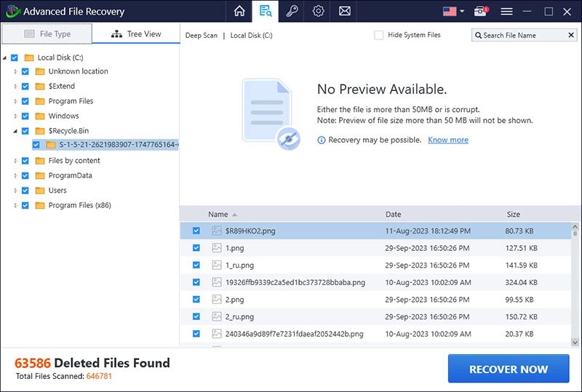Viewport: 582px width, 392px height.
Task: Click the Users folder icon
Action: (x=40, y=191)
